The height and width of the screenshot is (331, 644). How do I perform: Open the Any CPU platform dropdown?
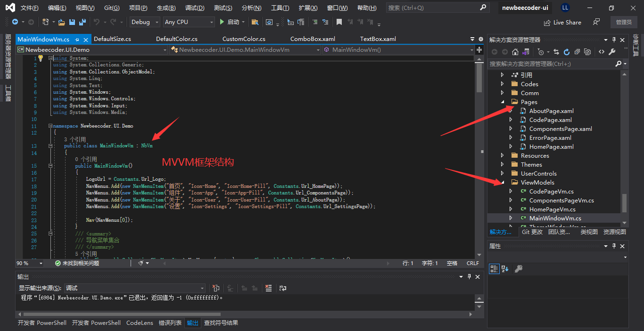coord(189,22)
